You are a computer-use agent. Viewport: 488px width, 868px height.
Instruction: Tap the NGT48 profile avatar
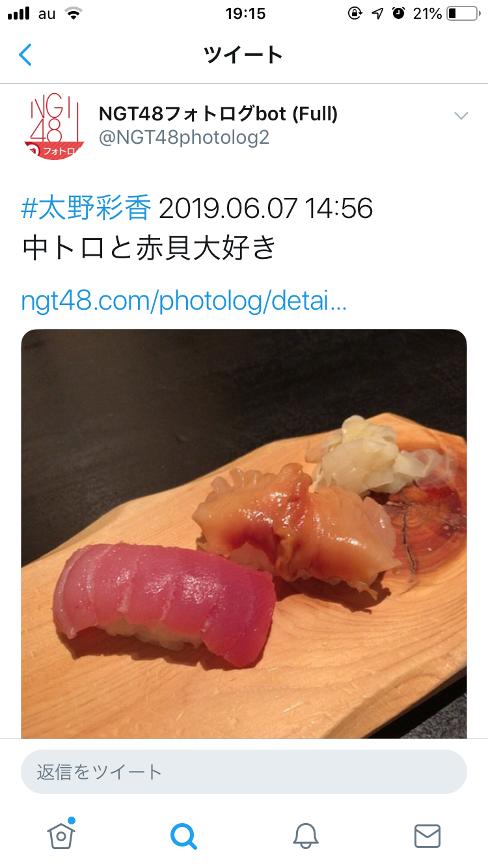point(55,126)
